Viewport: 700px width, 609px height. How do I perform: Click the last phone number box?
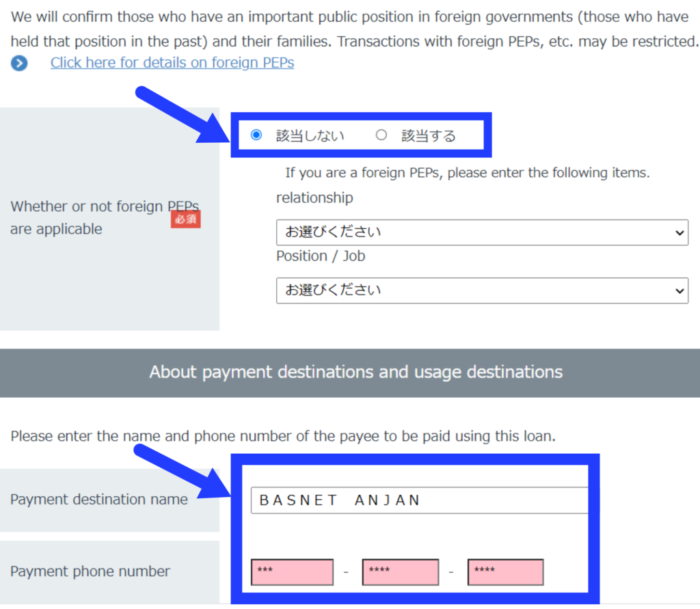[x=505, y=572]
